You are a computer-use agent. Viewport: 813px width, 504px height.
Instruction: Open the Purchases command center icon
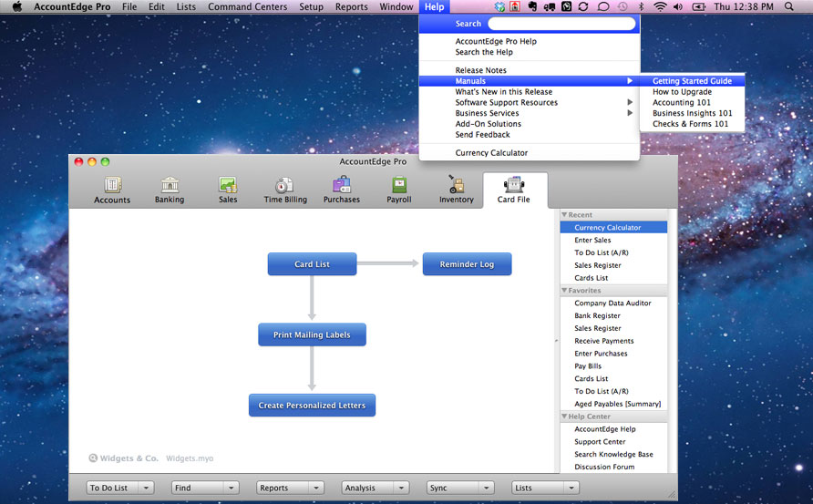coord(342,185)
